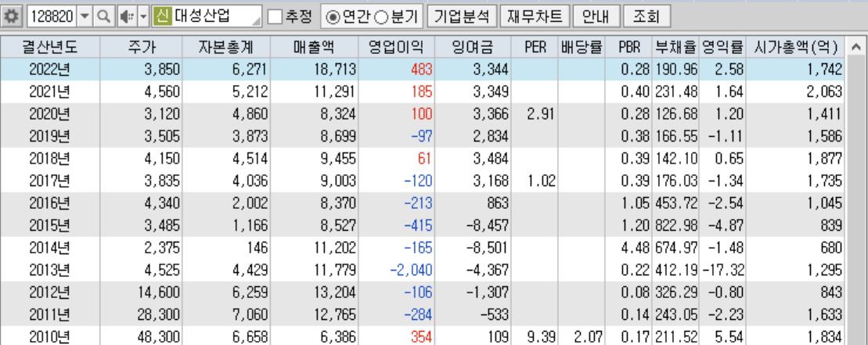Click the speaker sound icon
The image size is (868, 345).
coord(127,16)
